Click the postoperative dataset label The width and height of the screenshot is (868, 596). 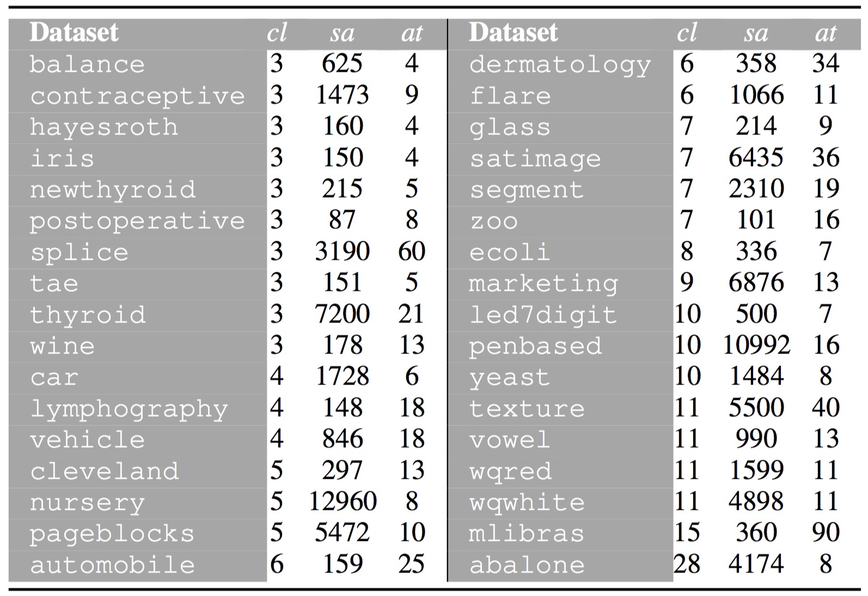[x=137, y=221]
